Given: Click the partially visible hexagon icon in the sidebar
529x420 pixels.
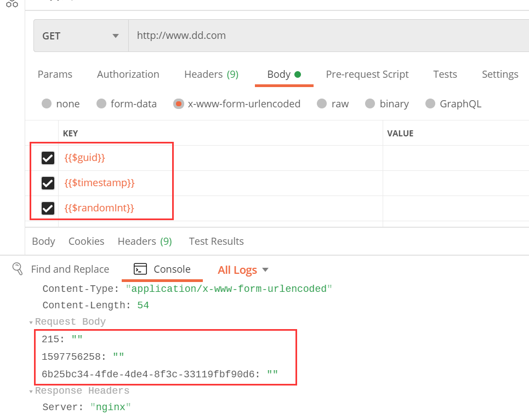Looking at the screenshot, I should click(x=12, y=4).
